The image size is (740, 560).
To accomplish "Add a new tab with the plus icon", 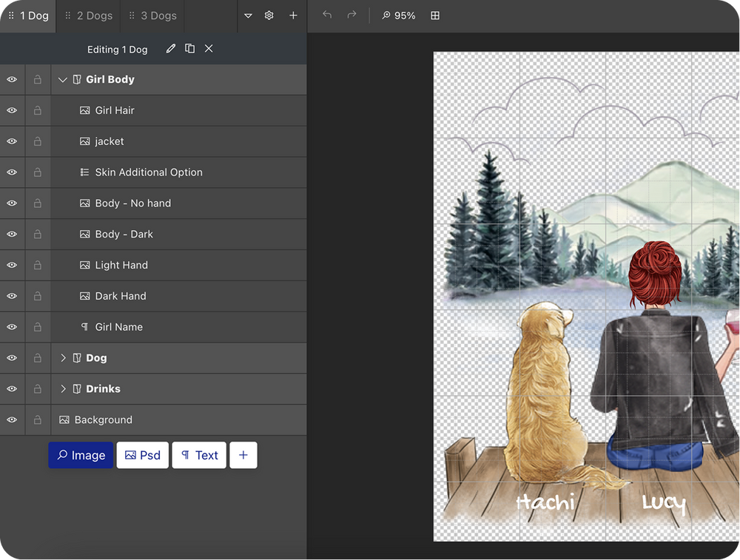I will point(293,16).
